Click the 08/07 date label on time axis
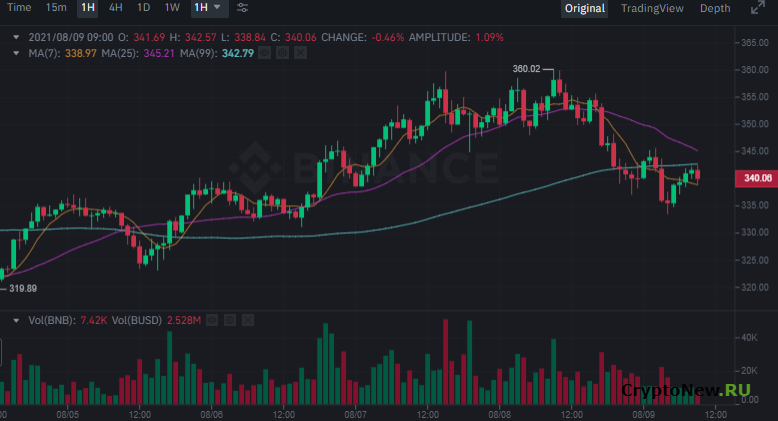778x421 pixels. [355, 414]
